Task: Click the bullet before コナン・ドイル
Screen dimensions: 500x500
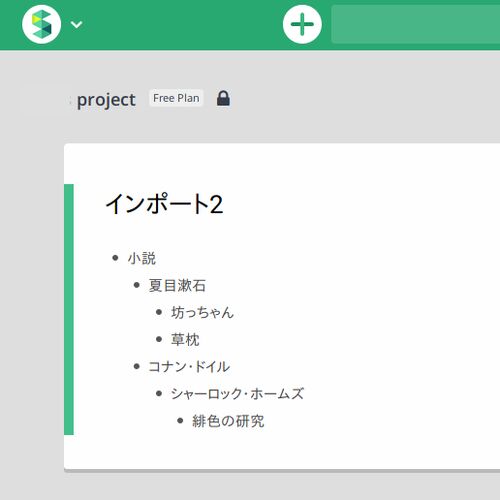Action: tap(136, 366)
